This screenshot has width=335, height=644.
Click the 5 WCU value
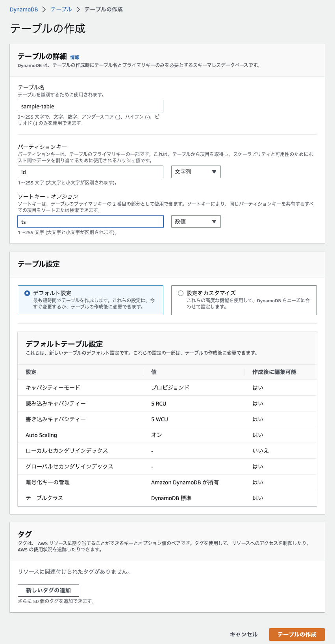[x=159, y=419]
